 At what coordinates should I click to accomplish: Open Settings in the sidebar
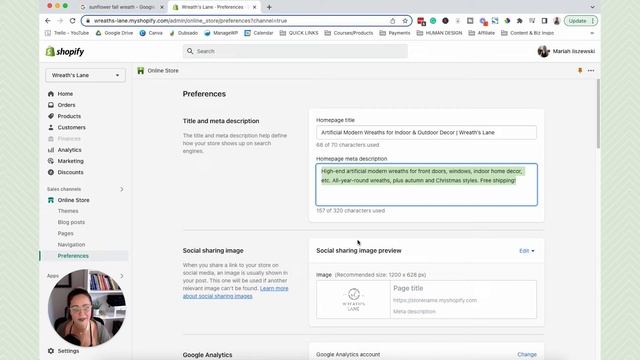pos(68,351)
